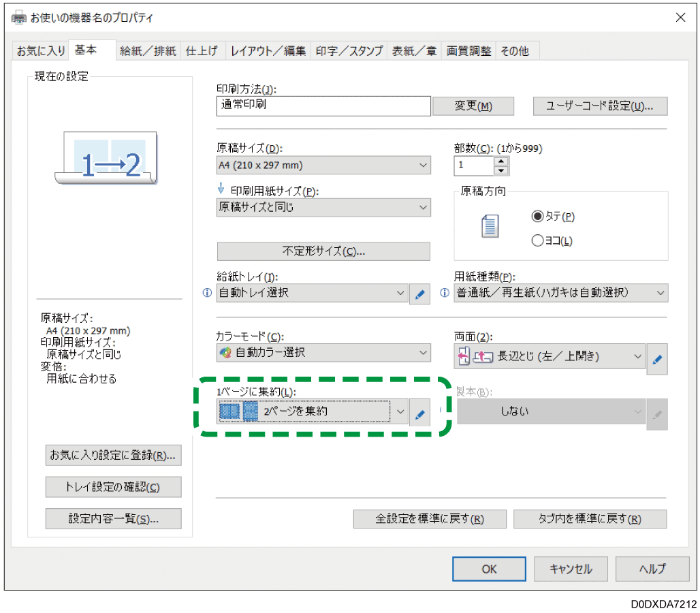The width and height of the screenshot is (700, 613).
Task: Click the printer icon in title bar
Action: coord(19,18)
